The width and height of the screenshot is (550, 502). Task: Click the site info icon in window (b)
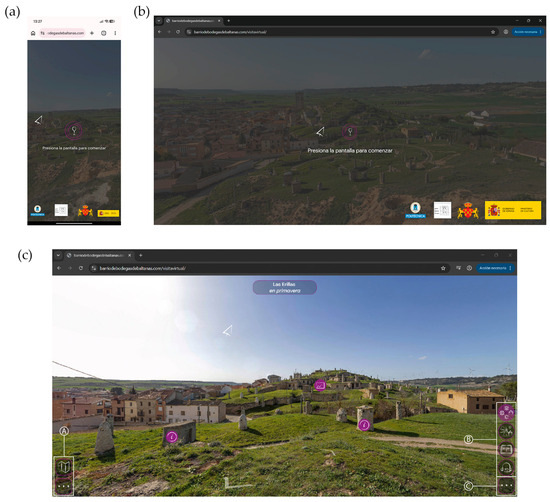[x=189, y=32]
